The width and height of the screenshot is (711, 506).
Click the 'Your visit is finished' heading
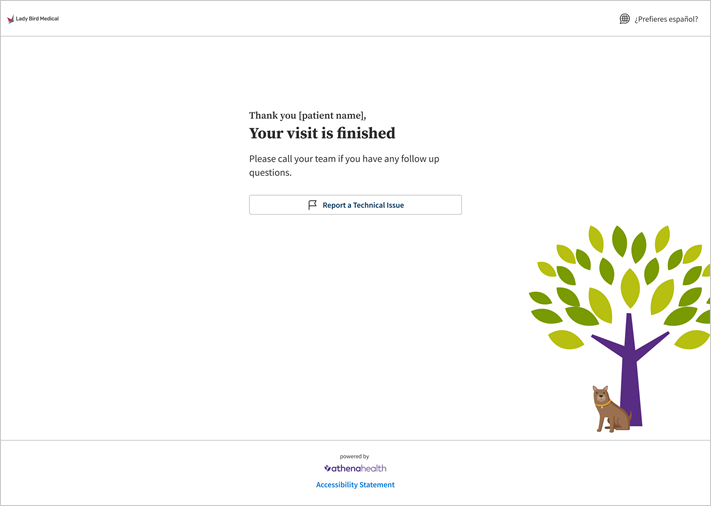(322, 133)
